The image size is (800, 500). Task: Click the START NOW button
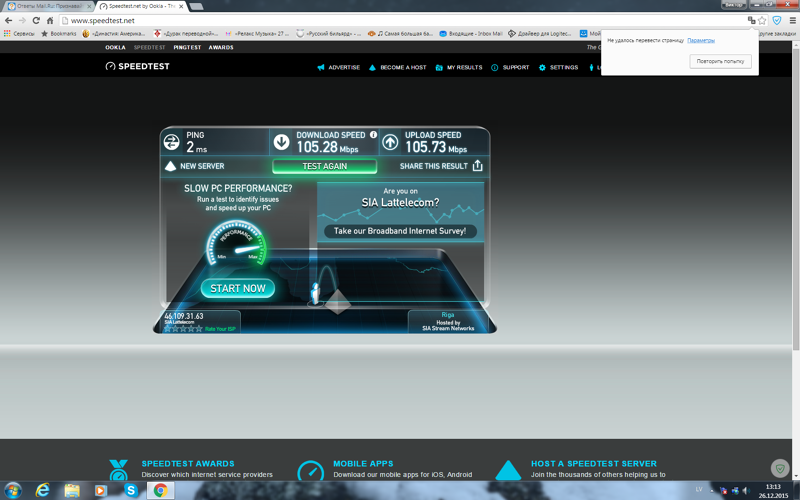click(238, 288)
